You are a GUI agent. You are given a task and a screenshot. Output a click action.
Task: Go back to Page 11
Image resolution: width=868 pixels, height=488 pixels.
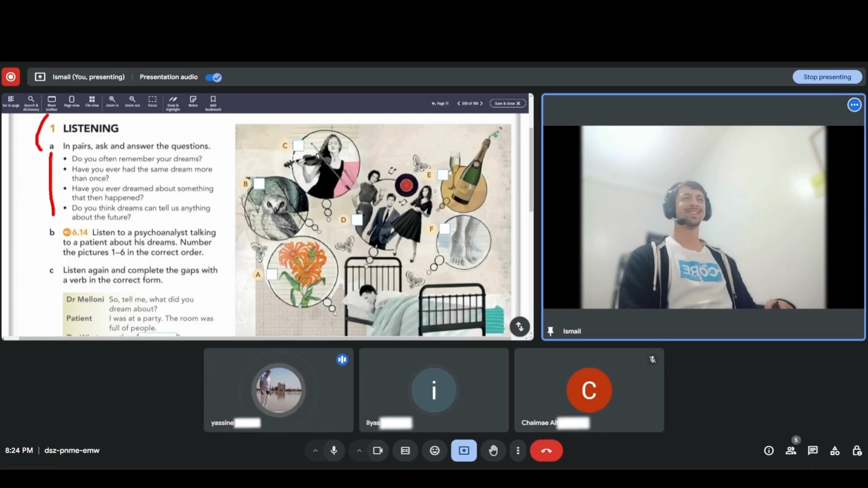click(x=440, y=103)
